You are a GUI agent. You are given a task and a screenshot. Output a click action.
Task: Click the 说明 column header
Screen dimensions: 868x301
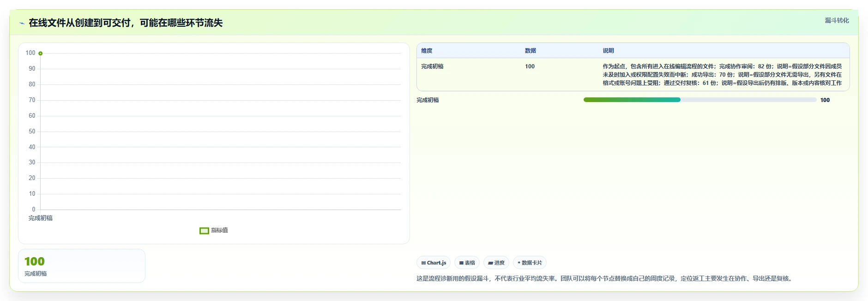608,51
